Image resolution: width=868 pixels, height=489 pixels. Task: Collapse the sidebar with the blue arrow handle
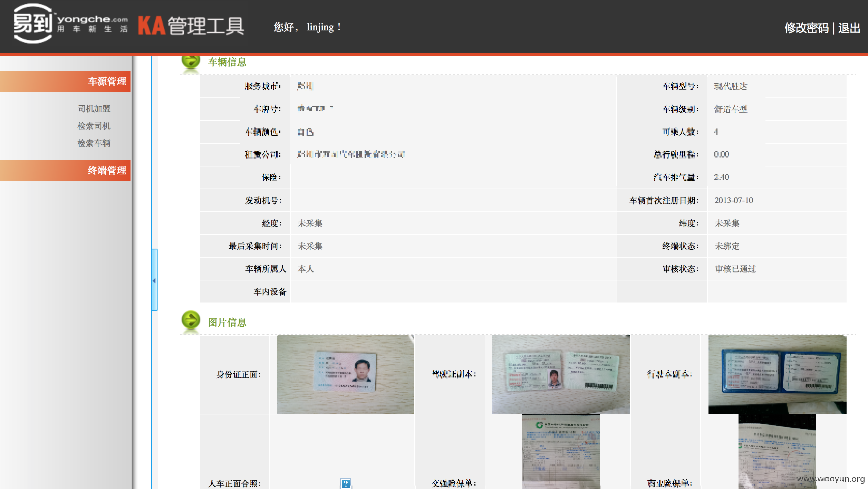[155, 280]
